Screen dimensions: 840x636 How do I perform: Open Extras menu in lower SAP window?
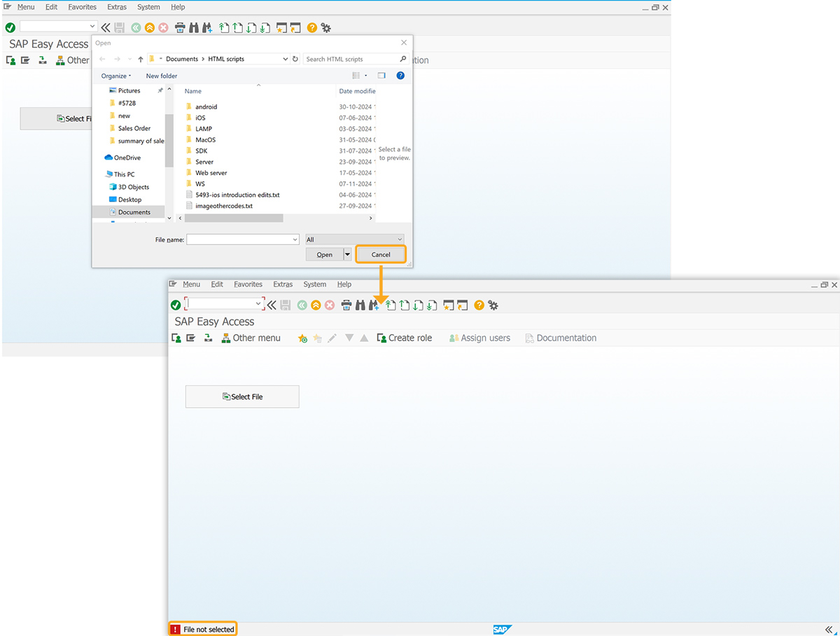pyautogui.click(x=283, y=284)
